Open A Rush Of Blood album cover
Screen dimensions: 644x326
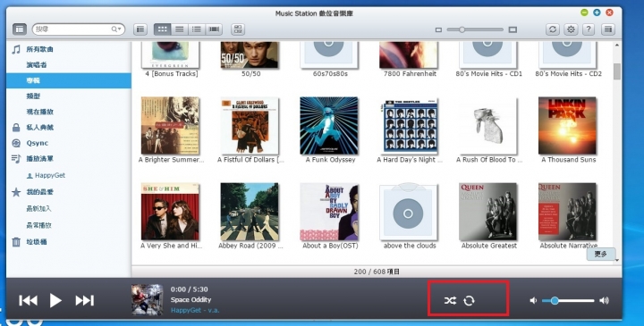[487, 126]
